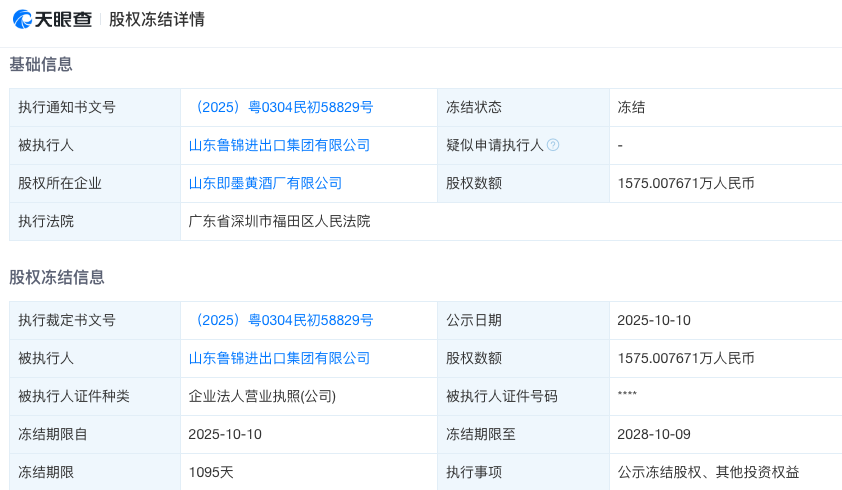The image size is (842, 490).
Task: Select the 股权冻结详情 page title
Action: click(x=157, y=19)
